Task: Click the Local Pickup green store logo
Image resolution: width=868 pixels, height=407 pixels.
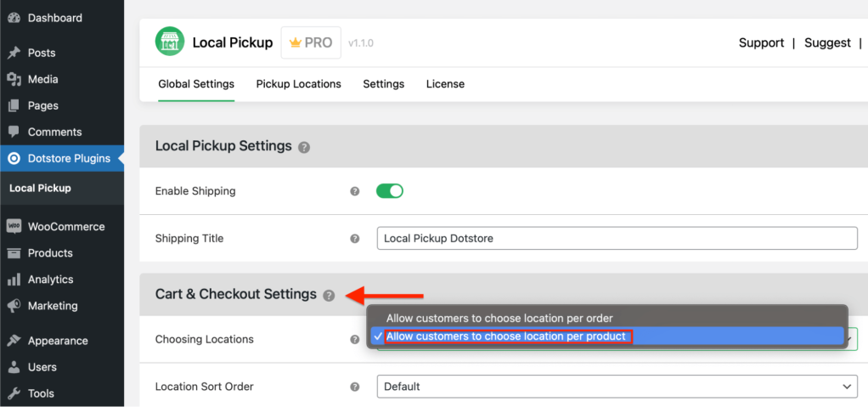Action: click(x=169, y=42)
